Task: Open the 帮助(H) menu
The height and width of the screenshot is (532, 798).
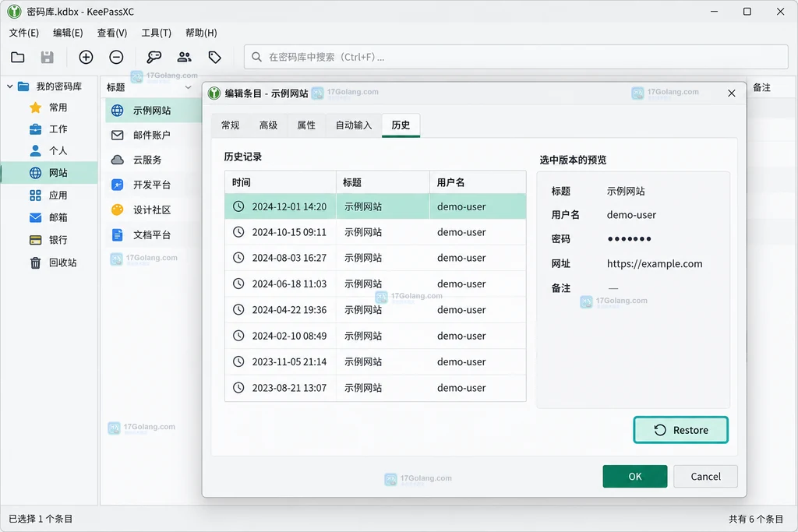Action: click(x=201, y=33)
